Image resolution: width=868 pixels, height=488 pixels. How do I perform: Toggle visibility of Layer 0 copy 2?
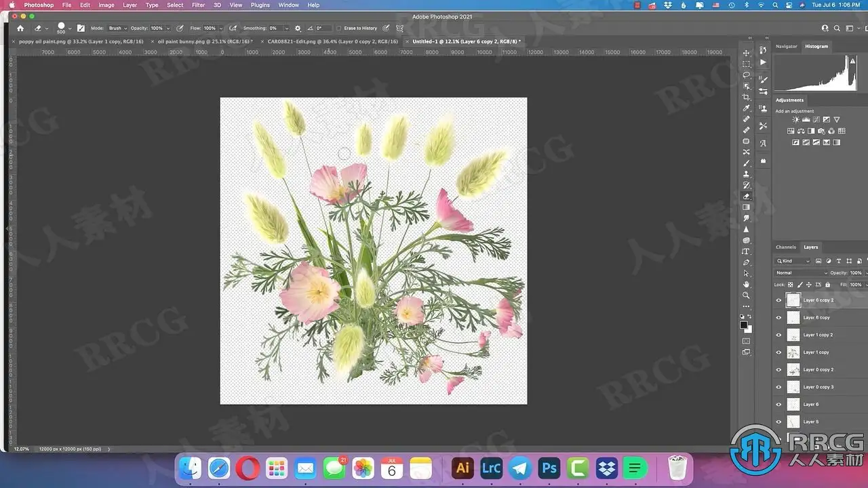[x=778, y=370]
